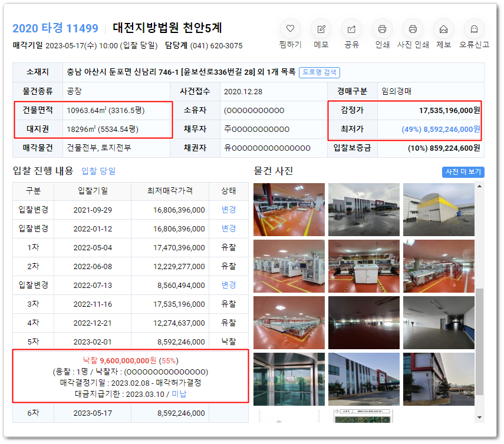The image size is (504, 444).
Task: Click the 최저매각가격 column header
Action: point(170,191)
